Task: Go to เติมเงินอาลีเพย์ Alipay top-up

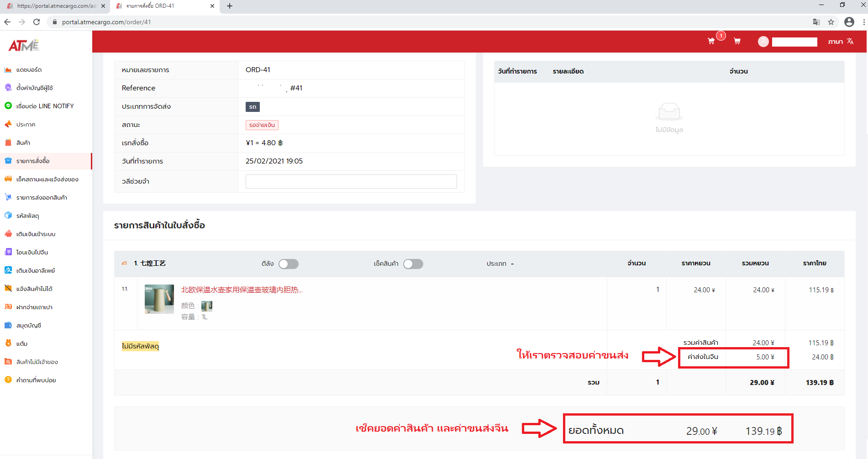Action: click(35, 270)
